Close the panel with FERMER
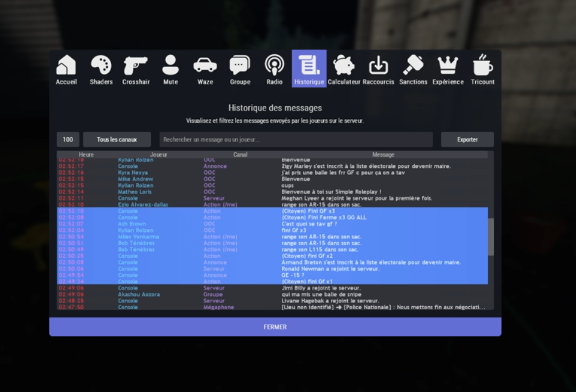This screenshot has width=576, height=392. [275, 327]
